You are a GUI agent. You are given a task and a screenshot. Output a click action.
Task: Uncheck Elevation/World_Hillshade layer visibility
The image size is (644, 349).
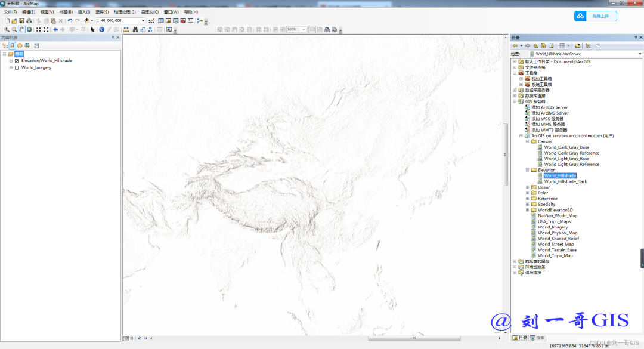click(x=17, y=61)
